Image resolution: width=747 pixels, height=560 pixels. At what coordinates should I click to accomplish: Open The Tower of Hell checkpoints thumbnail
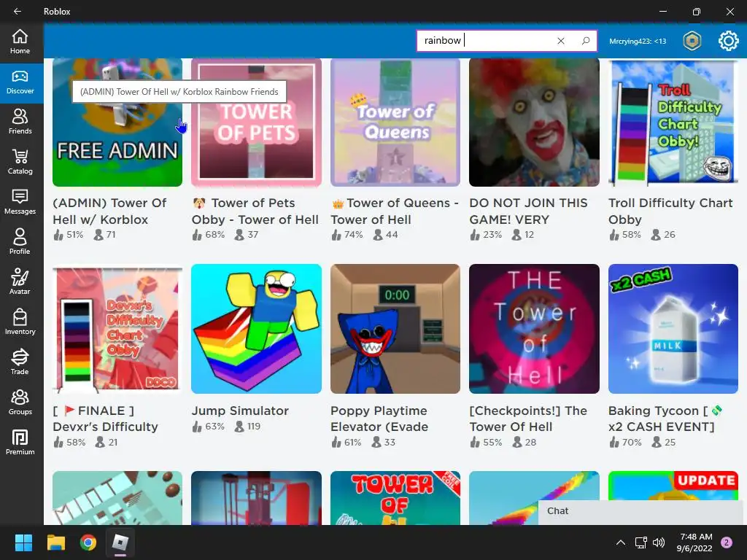[534, 329]
